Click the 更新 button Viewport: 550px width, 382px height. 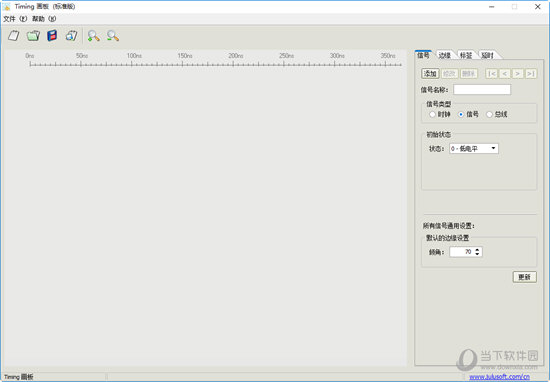(x=524, y=277)
